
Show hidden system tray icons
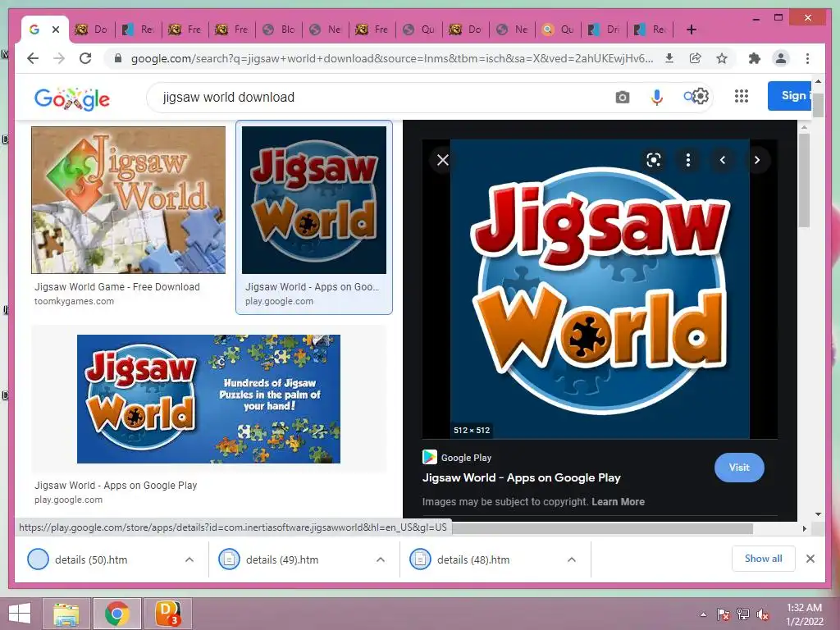click(x=703, y=614)
